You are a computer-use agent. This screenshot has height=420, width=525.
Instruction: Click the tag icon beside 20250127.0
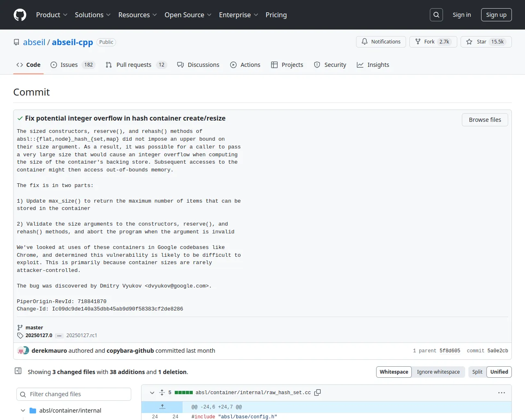coord(20,336)
